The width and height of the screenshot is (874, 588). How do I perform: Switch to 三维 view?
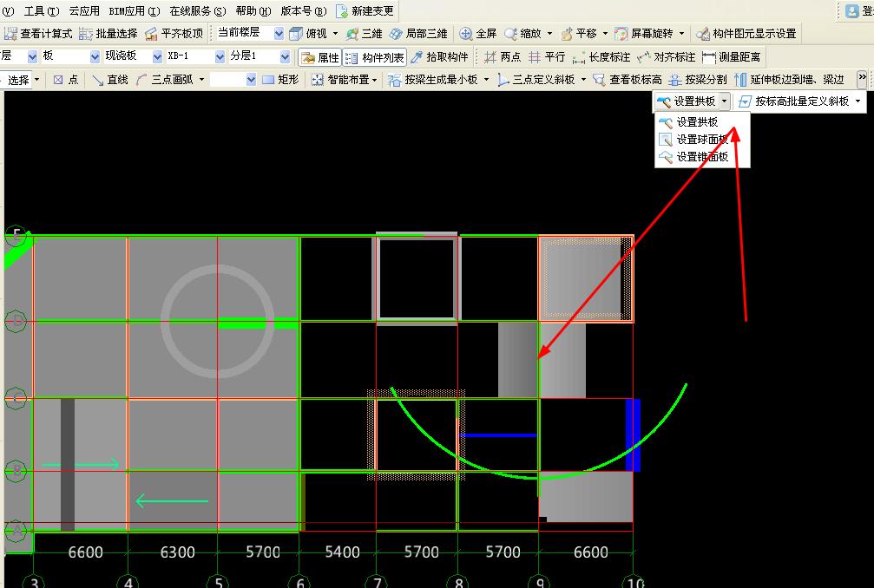[364, 34]
